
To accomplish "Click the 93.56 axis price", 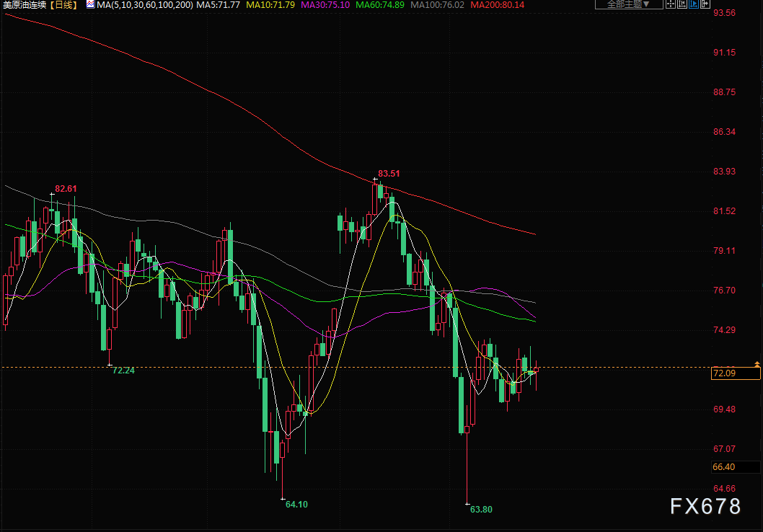I will [724, 13].
